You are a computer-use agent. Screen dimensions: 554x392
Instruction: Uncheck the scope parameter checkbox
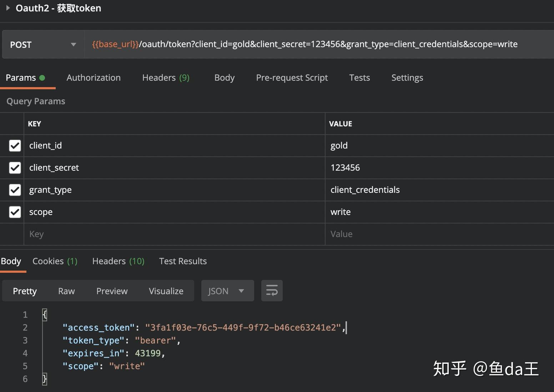pyautogui.click(x=15, y=212)
